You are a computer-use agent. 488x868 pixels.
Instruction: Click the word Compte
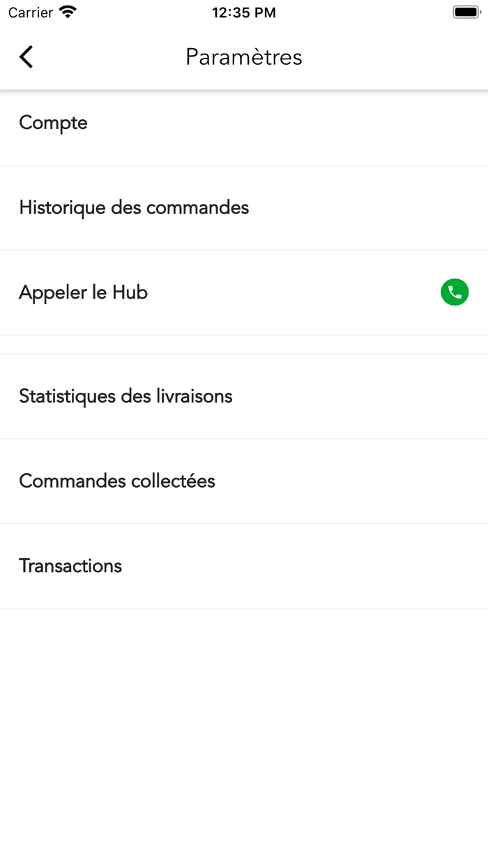click(x=53, y=124)
